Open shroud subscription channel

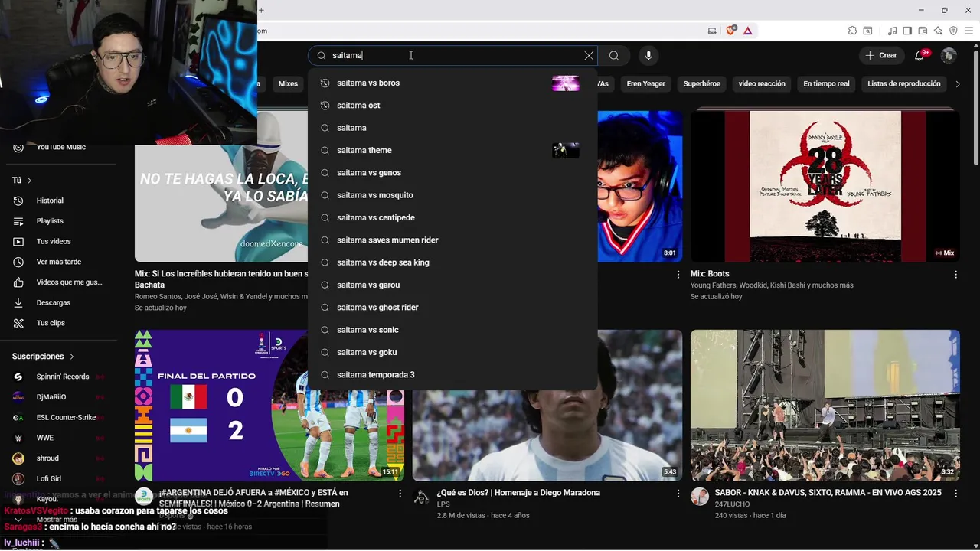(x=60, y=458)
